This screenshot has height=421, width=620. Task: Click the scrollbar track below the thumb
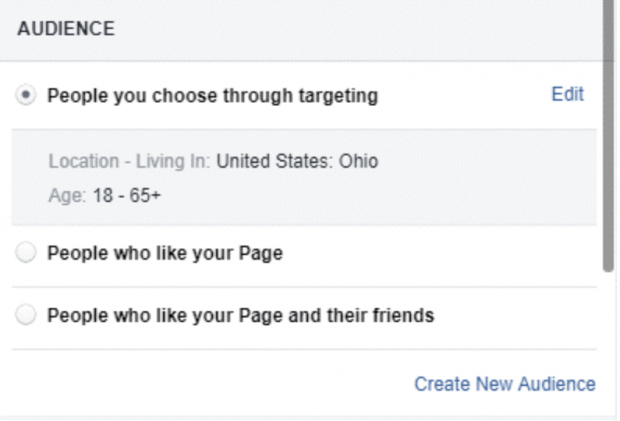609,344
